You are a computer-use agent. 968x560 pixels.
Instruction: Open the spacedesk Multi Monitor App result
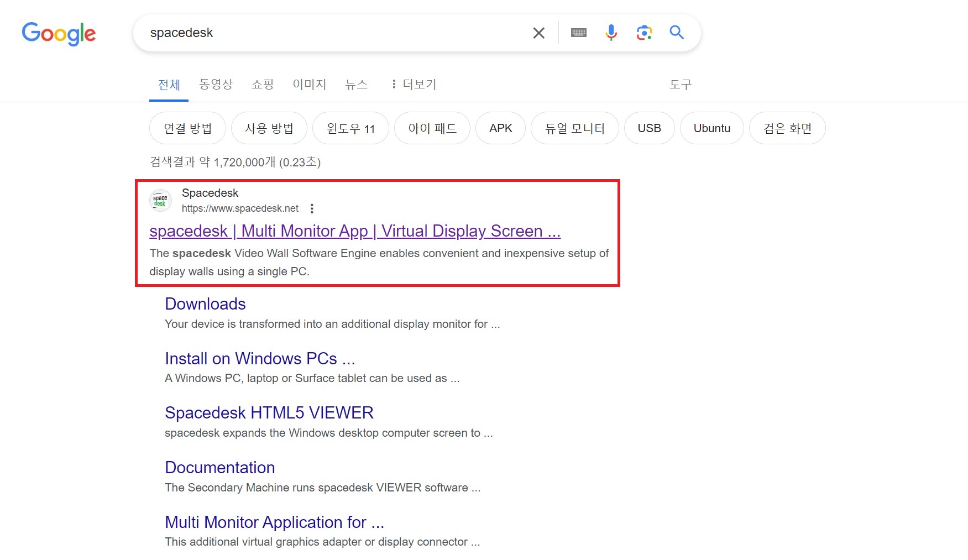[354, 231]
